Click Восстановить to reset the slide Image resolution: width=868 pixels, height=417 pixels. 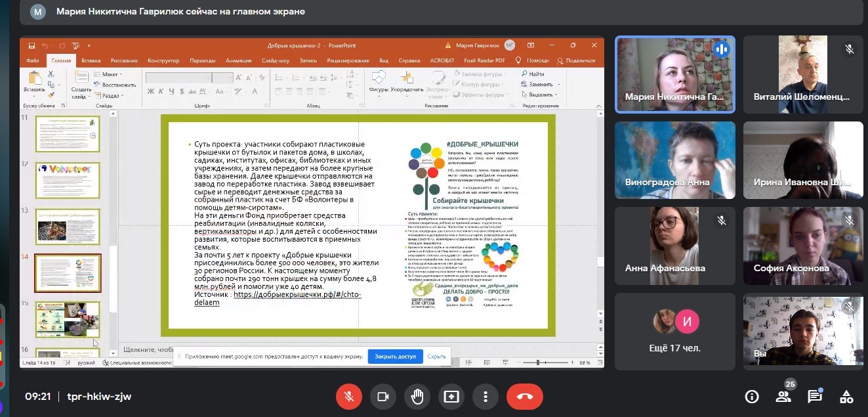[x=115, y=85]
